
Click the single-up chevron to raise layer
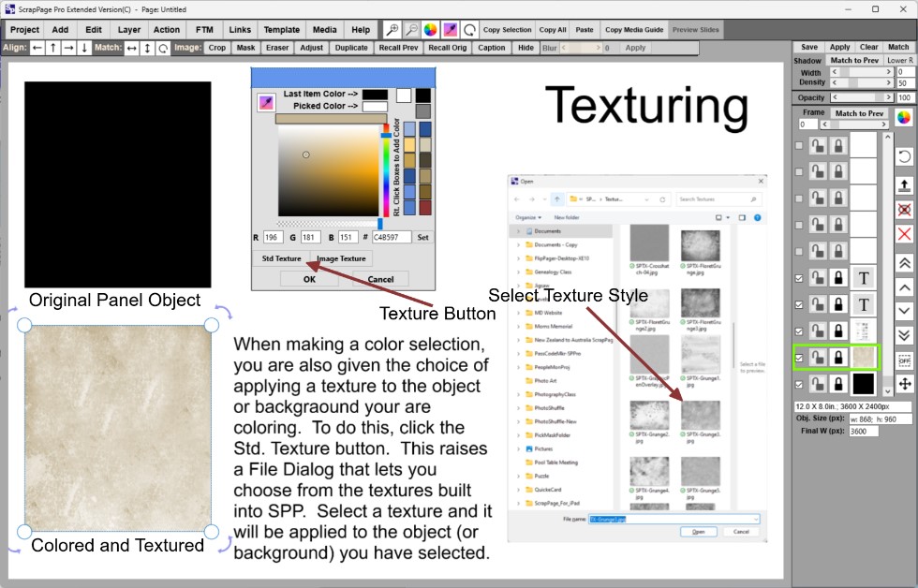[904, 287]
